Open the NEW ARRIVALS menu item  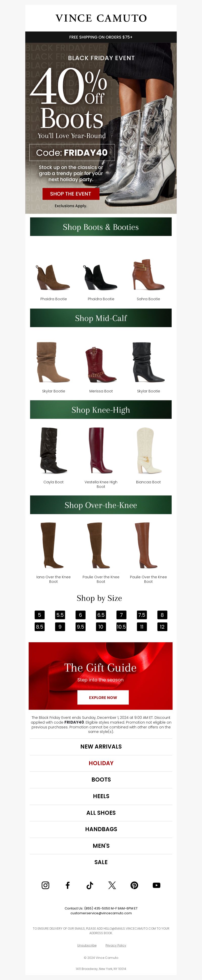[x=101, y=747]
